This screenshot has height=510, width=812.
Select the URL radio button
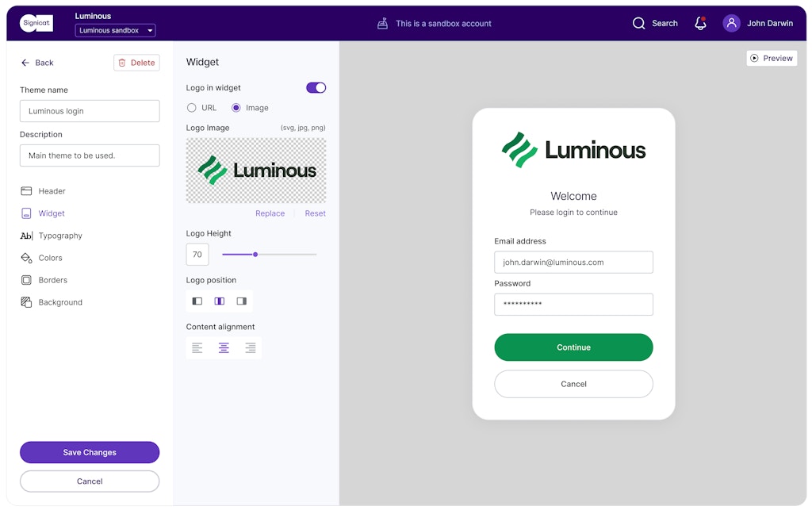tap(192, 108)
